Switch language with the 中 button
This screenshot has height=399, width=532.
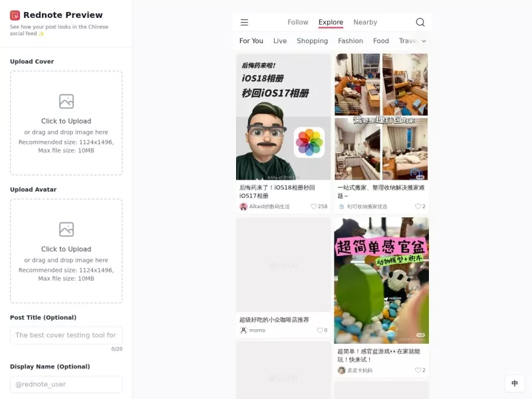coord(515,384)
